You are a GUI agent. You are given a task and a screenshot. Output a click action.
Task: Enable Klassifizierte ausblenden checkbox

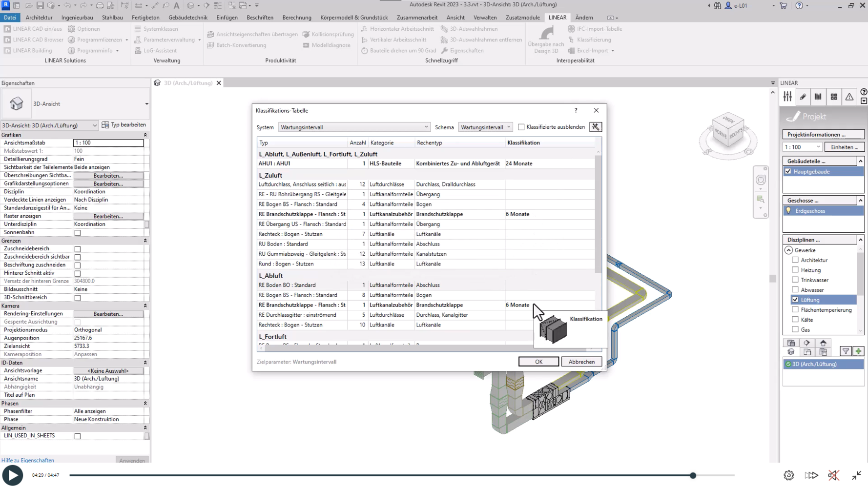521,127
